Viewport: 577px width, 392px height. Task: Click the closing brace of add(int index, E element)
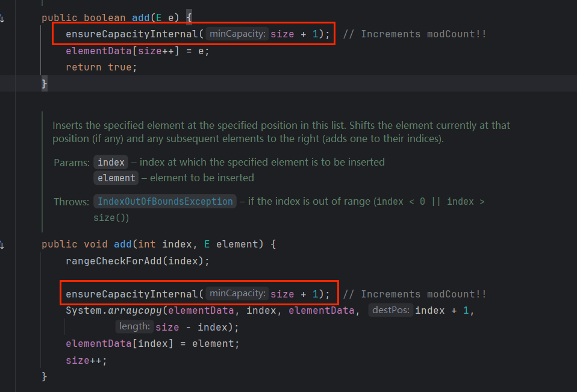[x=44, y=376]
